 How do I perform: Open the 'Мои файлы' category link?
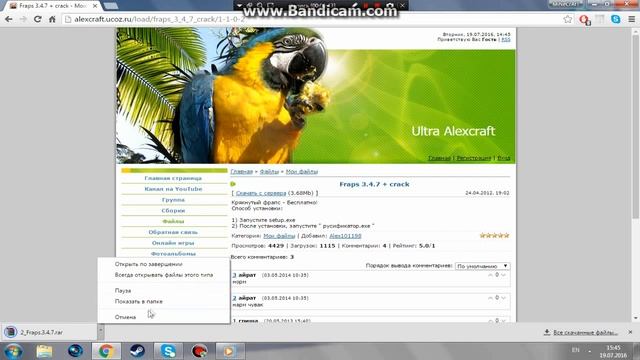279,236
